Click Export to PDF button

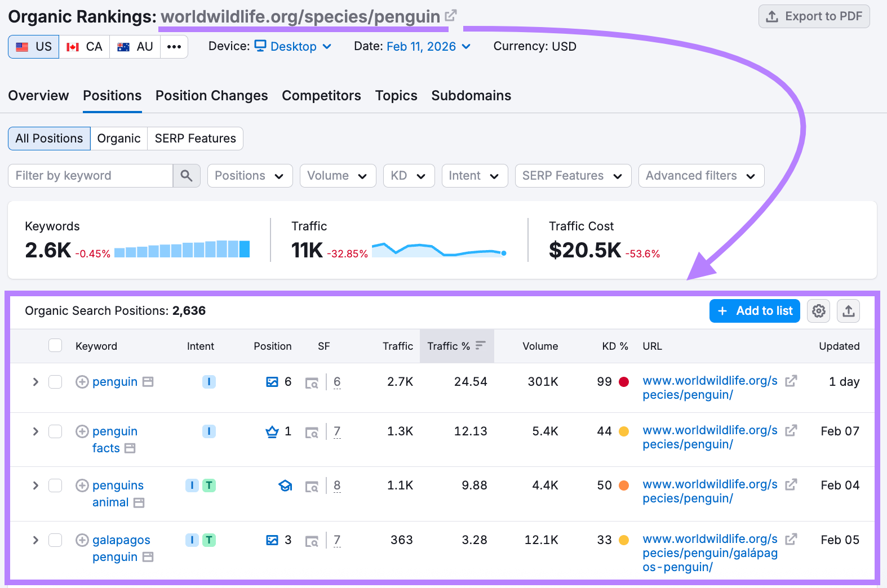(814, 16)
